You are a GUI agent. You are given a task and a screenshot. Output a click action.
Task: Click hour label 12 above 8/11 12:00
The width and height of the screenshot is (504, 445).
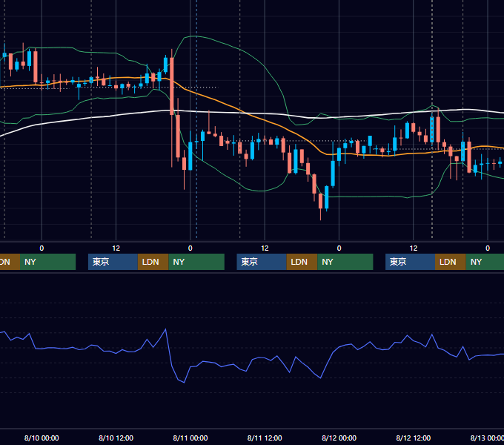pyautogui.click(x=265, y=248)
